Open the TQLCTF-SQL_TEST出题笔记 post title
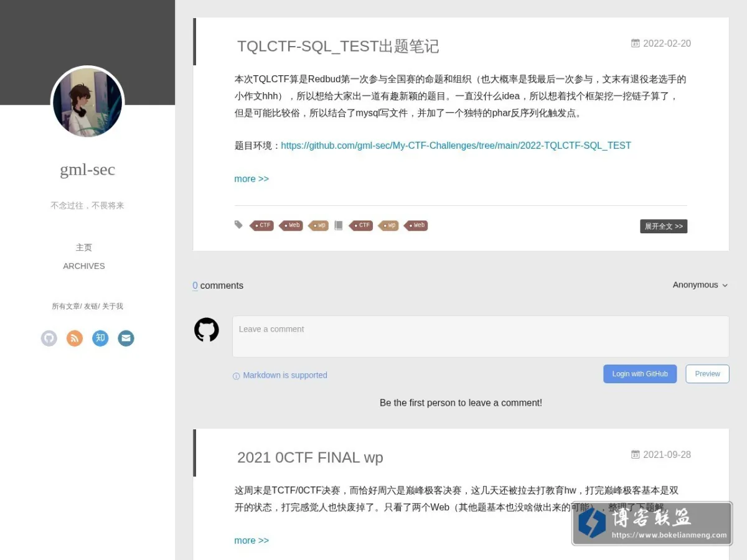The image size is (747, 560). [338, 46]
